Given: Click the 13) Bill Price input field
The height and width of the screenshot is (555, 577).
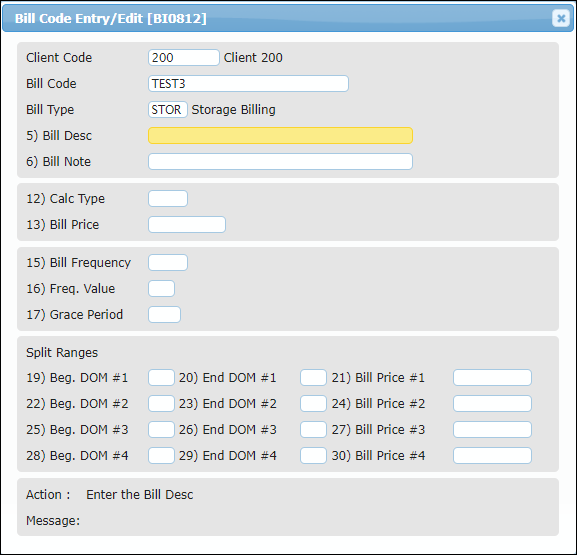Looking at the screenshot, I should 187,225.
